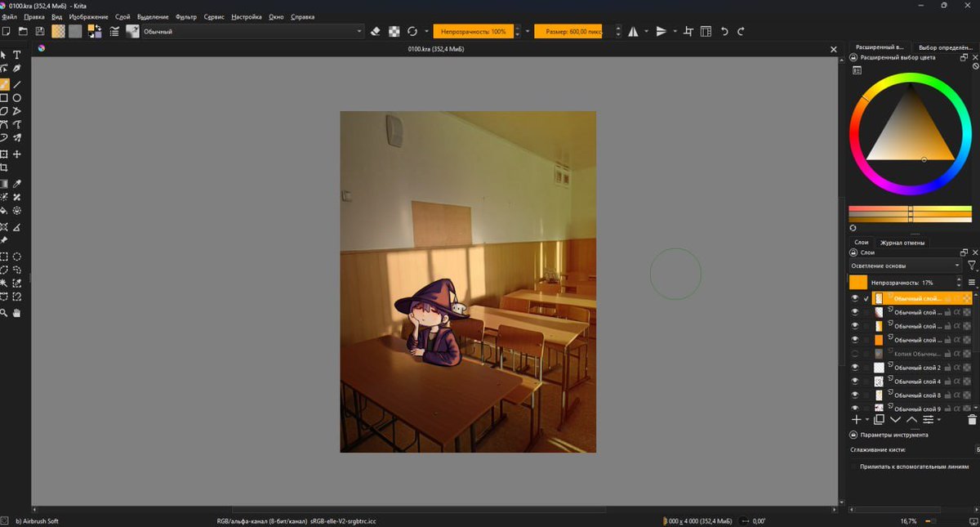Screen dimensions: 980x527
Task: Open layer properties sliders button
Action: click(x=928, y=419)
